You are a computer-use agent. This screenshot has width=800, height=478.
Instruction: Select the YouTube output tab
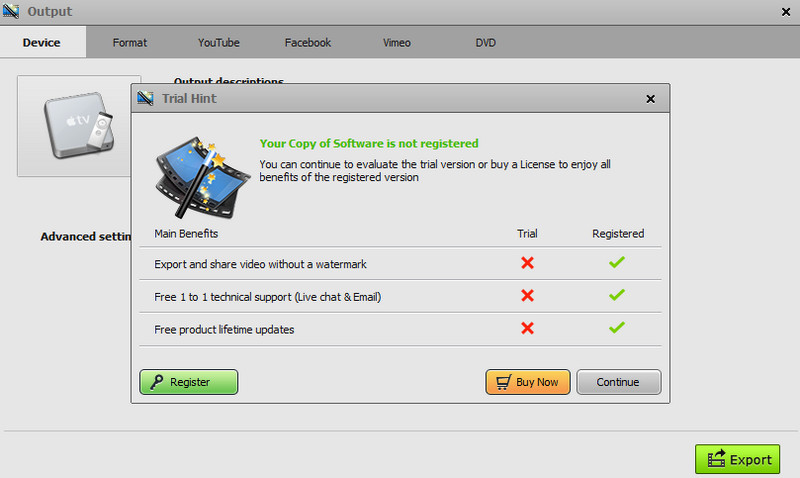[218, 42]
